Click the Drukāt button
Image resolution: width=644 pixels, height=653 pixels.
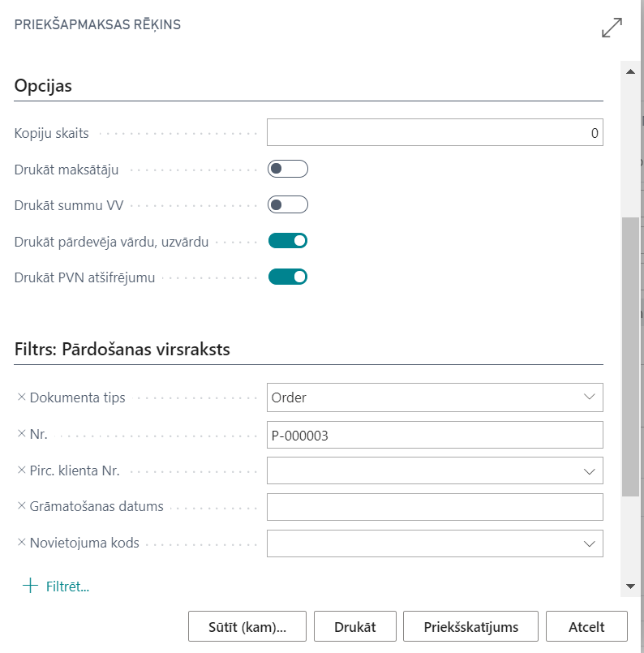tap(355, 626)
